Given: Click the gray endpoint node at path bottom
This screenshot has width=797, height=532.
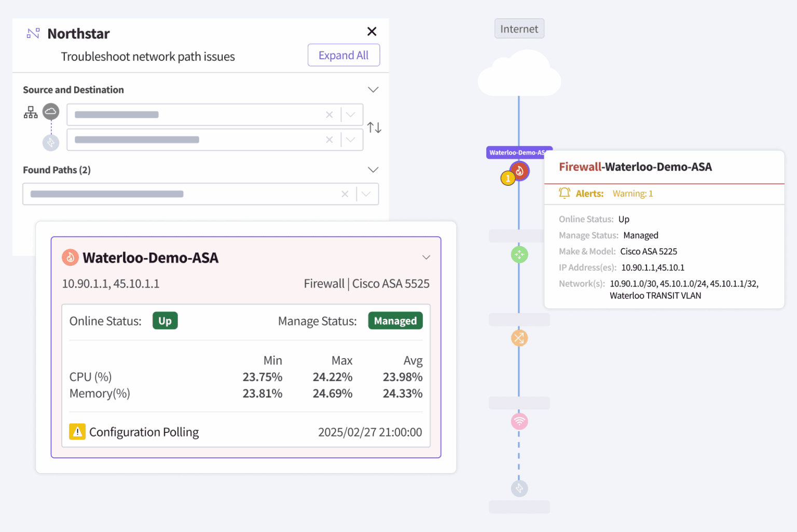Looking at the screenshot, I should (x=519, y=488).
